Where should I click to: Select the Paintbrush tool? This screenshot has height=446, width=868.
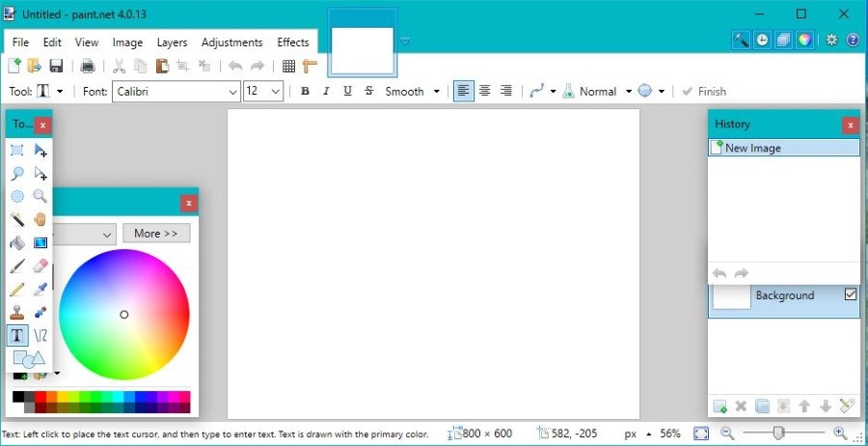[17, 265]
